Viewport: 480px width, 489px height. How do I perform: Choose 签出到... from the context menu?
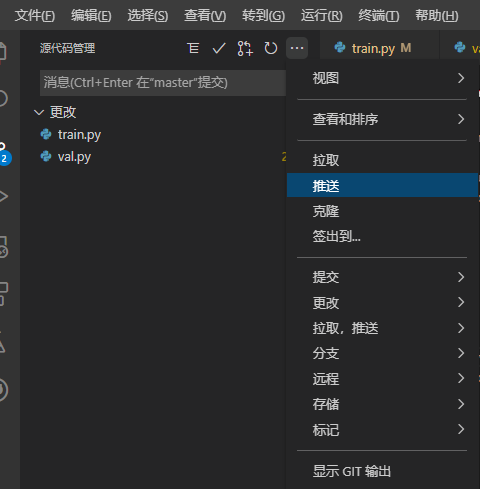pyautogui.click(x=382, y=236)
